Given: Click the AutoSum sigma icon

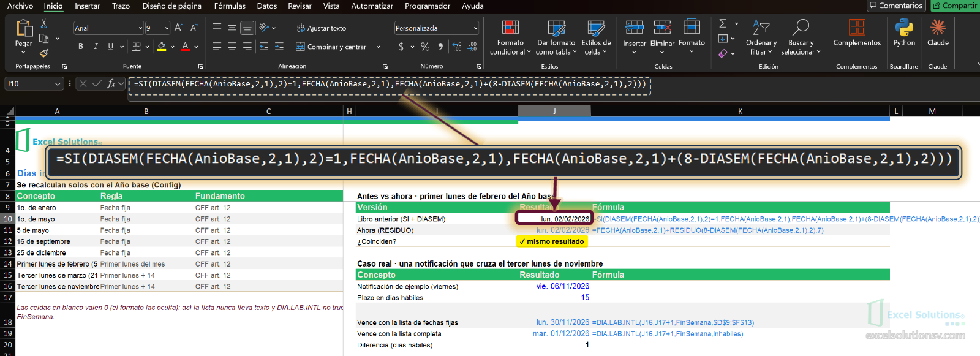Looking at the screenshot, I should tap(723, 23).
